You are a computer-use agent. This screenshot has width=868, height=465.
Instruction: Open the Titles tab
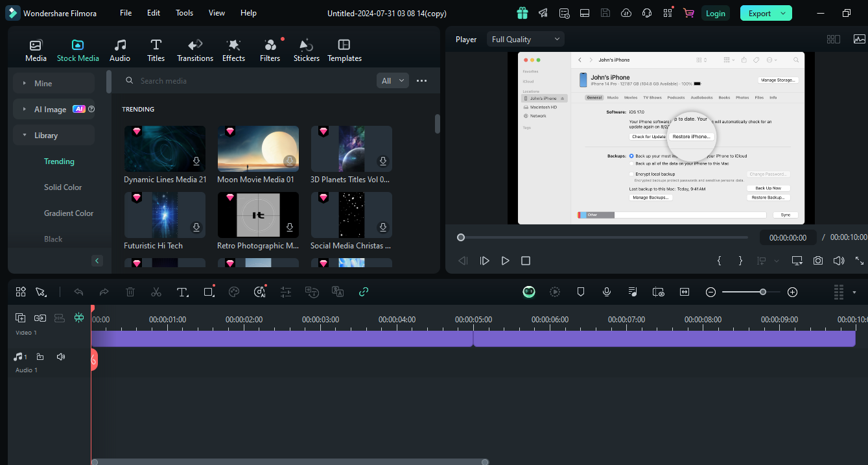pyautogui.click(x=156, y=51)
